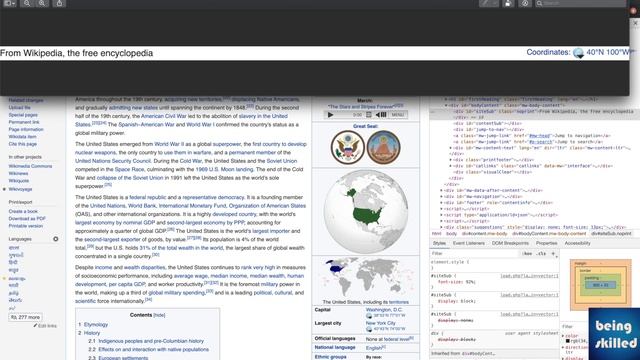640x360 pixels.
Task: Open the Wikivoyage sidebar link
Action: click(20, 189)
